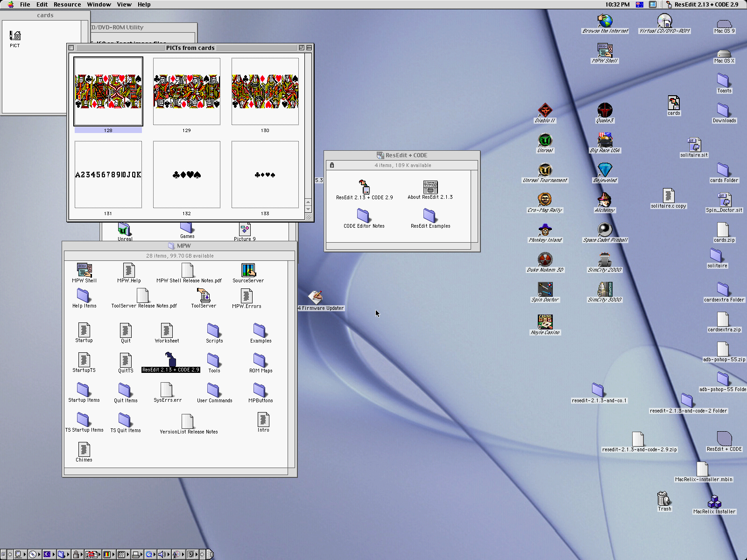Select the Browse the Internet desktop icon
Viewport: 747px width, 560px height.
(x=605, y=21)
